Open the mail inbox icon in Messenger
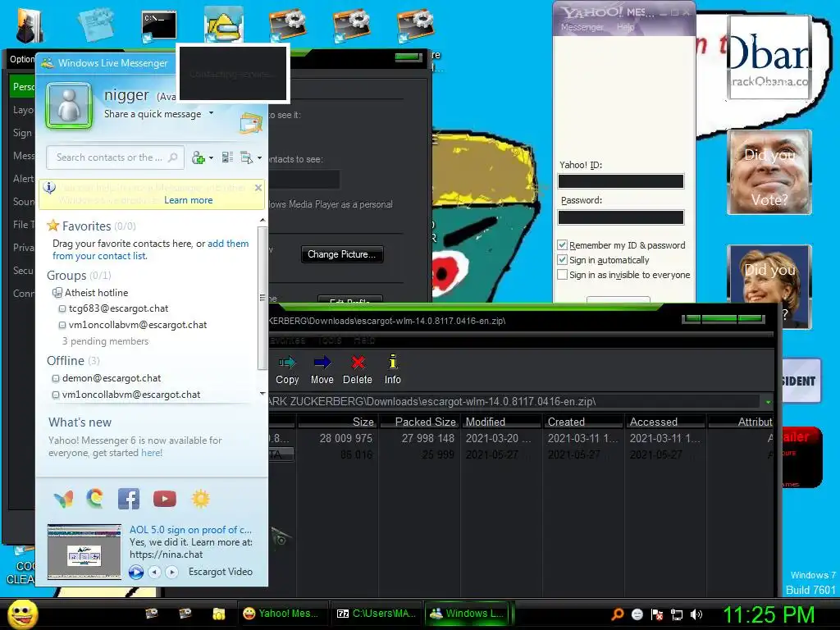The width and height of the screenshot is (840, 630). (251, 123)
